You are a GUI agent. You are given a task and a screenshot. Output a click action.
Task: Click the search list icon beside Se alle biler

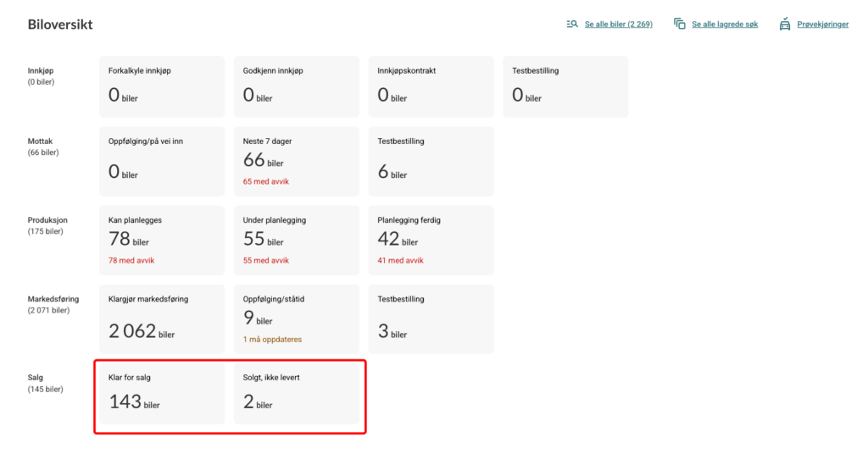[572, 25]
